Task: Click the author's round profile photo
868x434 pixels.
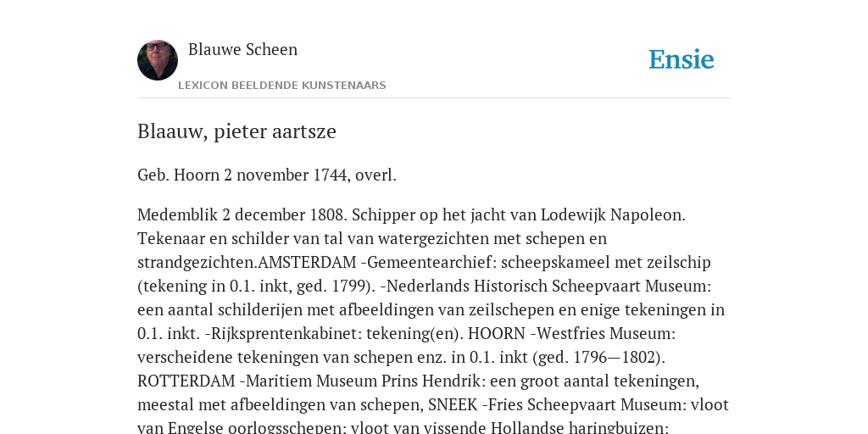Action: coord(157,60)
